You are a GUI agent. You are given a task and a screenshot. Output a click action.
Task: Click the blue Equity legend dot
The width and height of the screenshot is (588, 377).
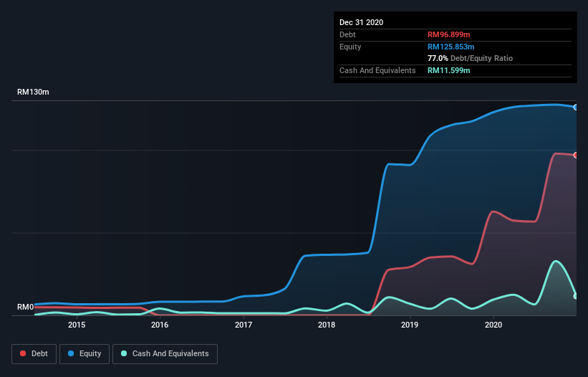[x=71, y=353]
